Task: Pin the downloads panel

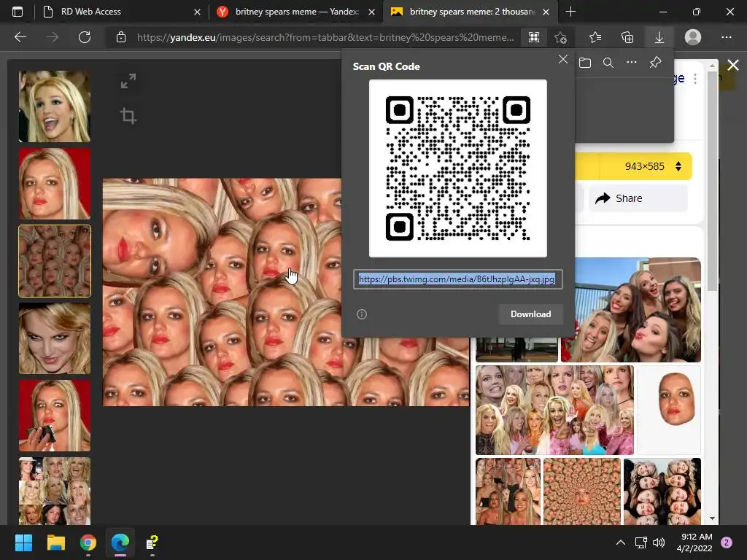Action: [x=656, y=63]
